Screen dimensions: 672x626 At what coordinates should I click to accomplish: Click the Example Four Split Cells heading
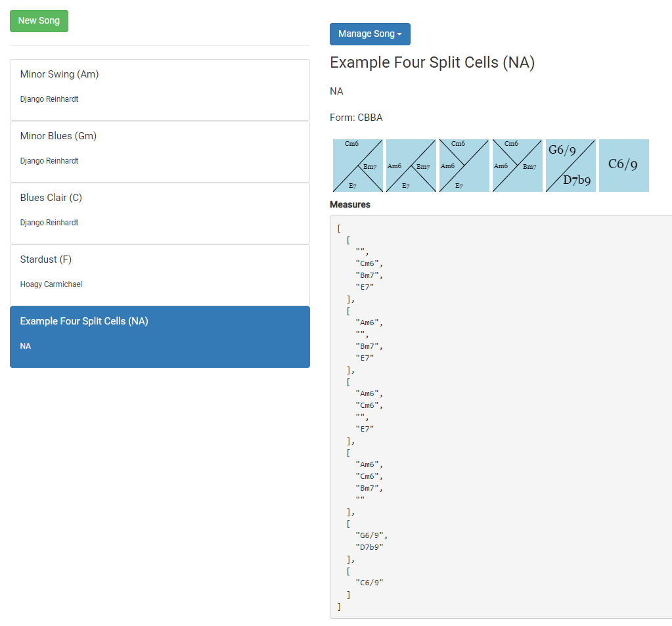432,63
